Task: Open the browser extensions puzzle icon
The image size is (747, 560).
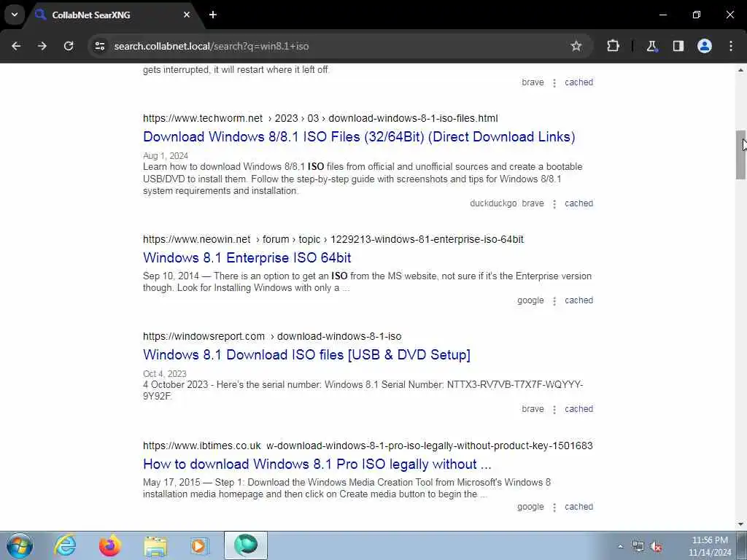Action: (x=613, y=46)
